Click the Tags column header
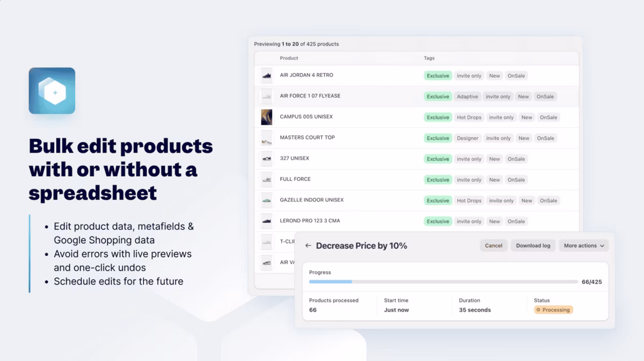Screen dimensions: 644x361 (429, 58)
